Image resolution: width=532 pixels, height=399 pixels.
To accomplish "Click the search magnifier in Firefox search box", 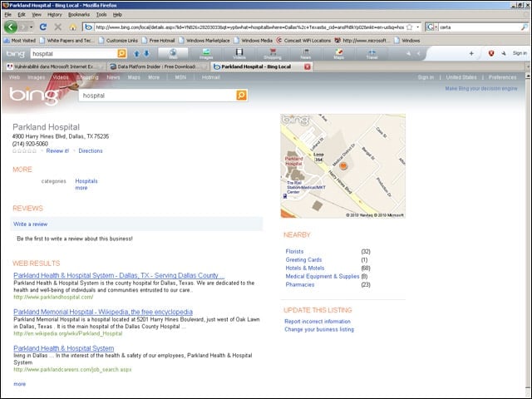I will pos(525,27).
